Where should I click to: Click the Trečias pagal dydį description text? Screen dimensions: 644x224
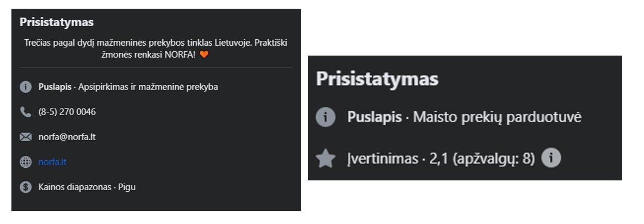[156, 49]
